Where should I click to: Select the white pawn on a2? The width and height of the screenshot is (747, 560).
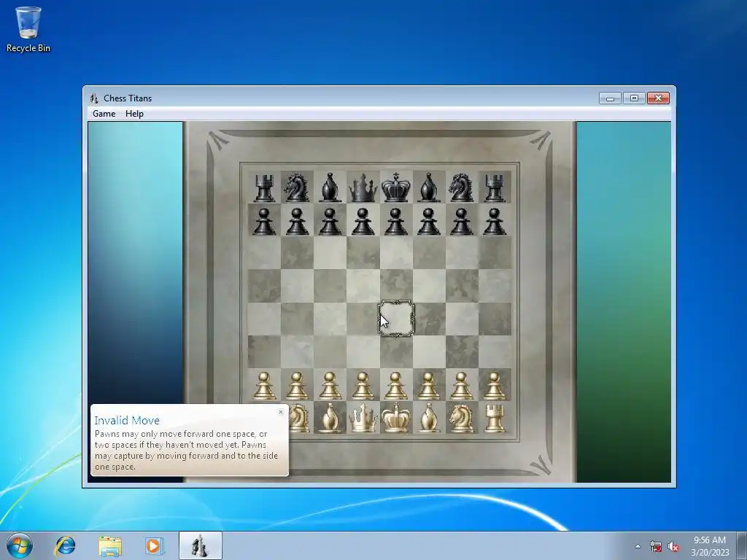(x=264, y=386)
